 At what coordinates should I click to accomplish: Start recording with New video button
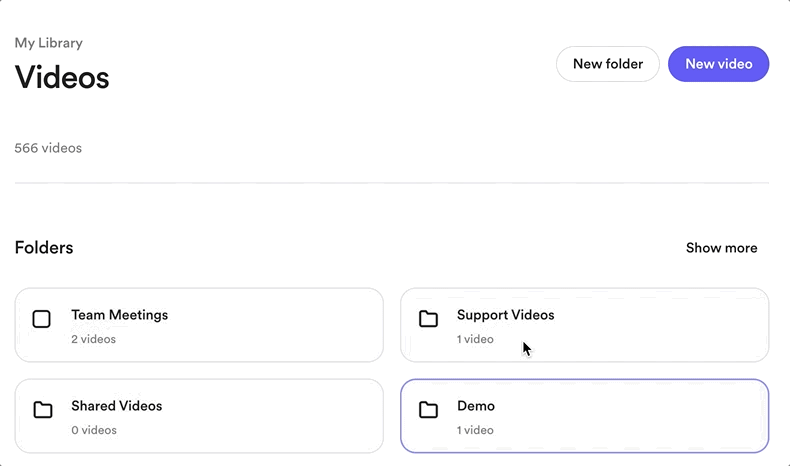coord(718,64)
